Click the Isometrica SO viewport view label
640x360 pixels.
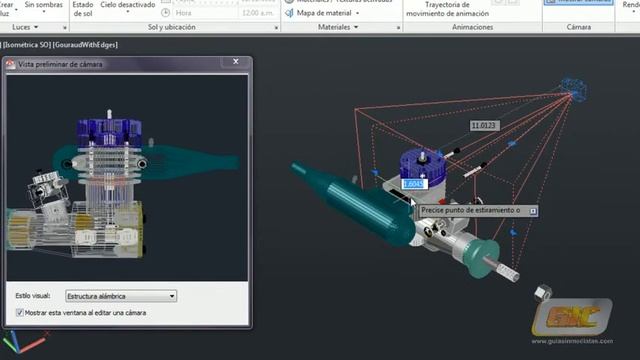point(26,44)
